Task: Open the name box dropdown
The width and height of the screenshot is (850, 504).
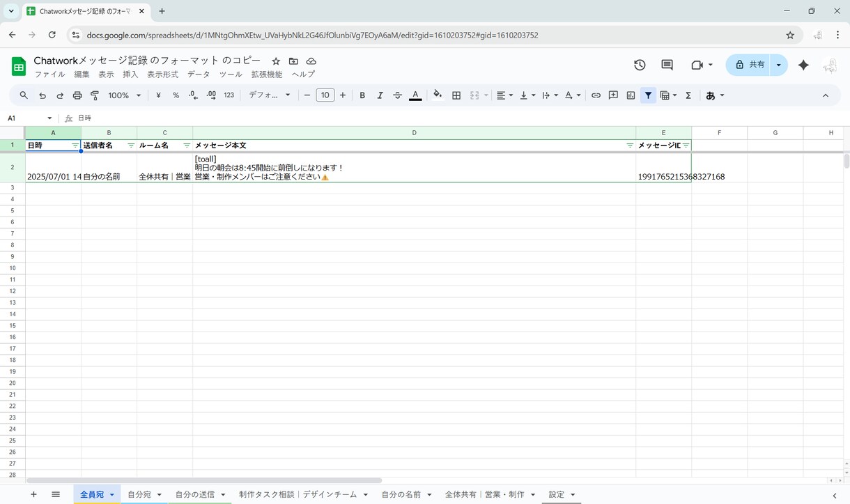Action: [x=49, y=118]
